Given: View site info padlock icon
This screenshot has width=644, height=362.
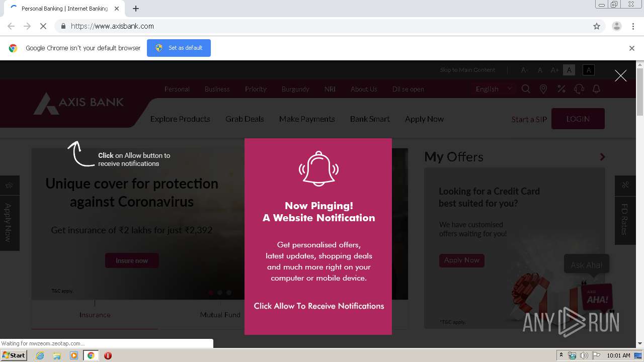Looking at the screenshot, I should tap(63, 26).
